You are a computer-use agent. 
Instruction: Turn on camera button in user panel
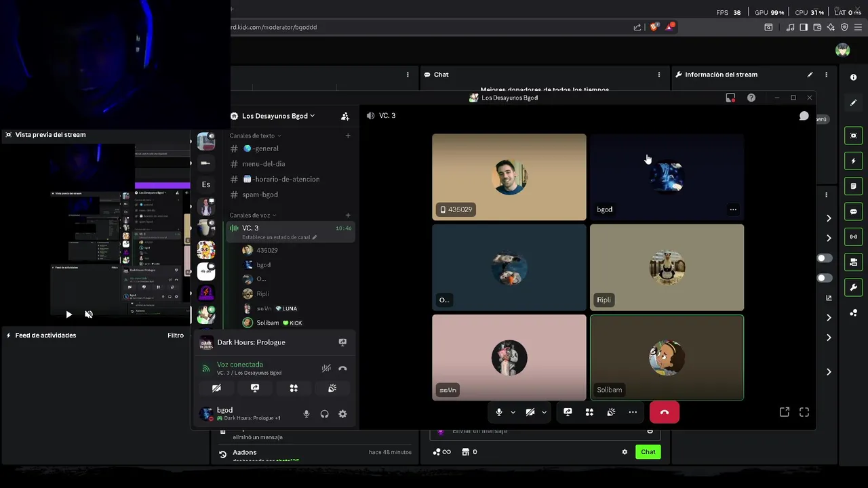point(216,388)
